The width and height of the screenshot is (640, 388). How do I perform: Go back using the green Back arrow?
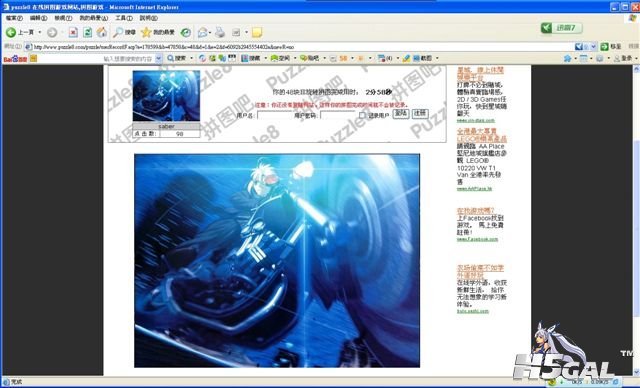click(x=11, y=32)
